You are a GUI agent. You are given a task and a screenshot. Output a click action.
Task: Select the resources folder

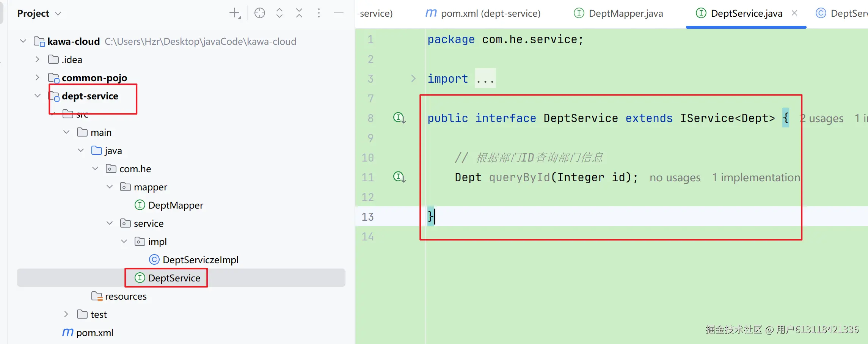point(126,296)
